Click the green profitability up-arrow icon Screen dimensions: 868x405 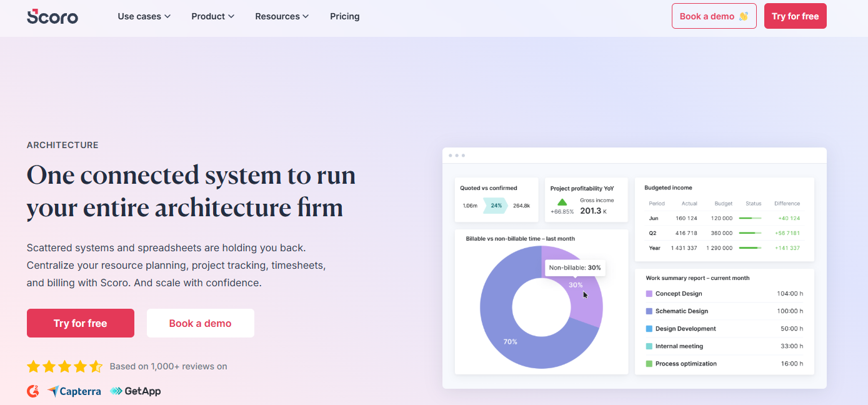click(x=562, y=202)
